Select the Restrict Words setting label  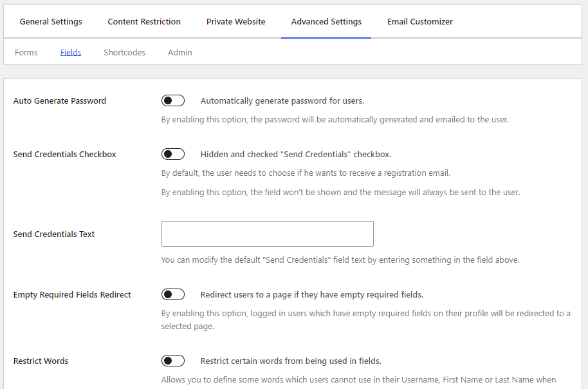pos(41,361)
